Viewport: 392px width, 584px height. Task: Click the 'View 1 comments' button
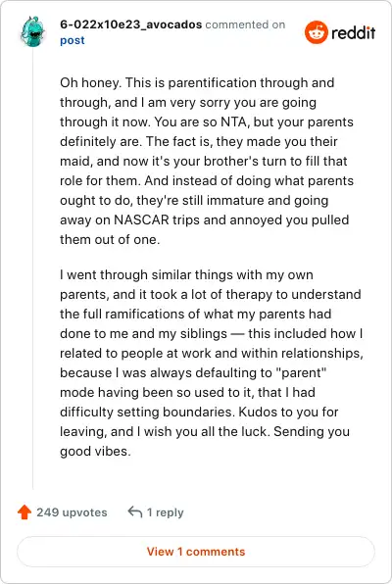coord(196,552)
